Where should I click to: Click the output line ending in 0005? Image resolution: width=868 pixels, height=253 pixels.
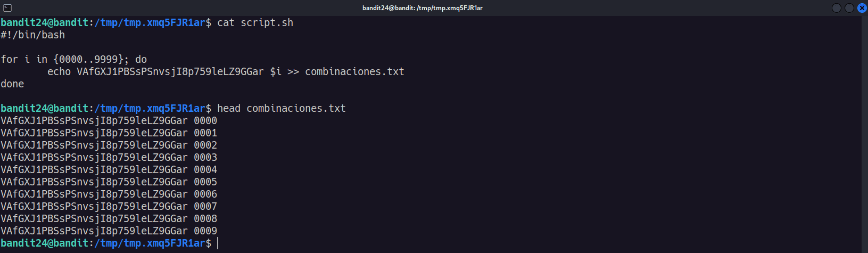point(109,182)
